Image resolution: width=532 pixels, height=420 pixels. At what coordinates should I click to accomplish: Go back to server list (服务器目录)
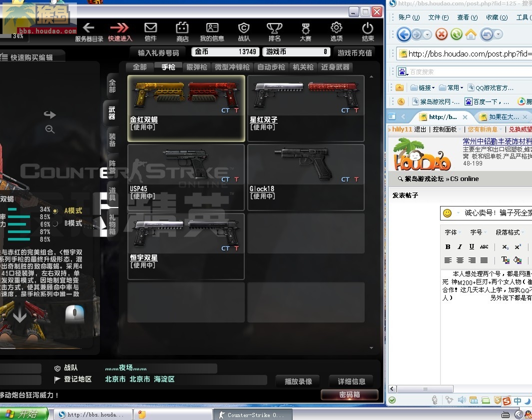coord(89,32)
